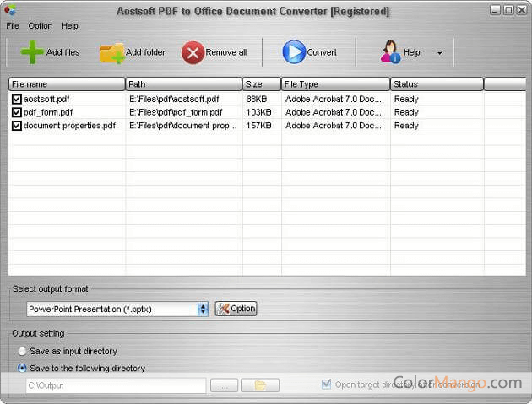Start conversion with the blue Convert icon

(x=294, y=51)
